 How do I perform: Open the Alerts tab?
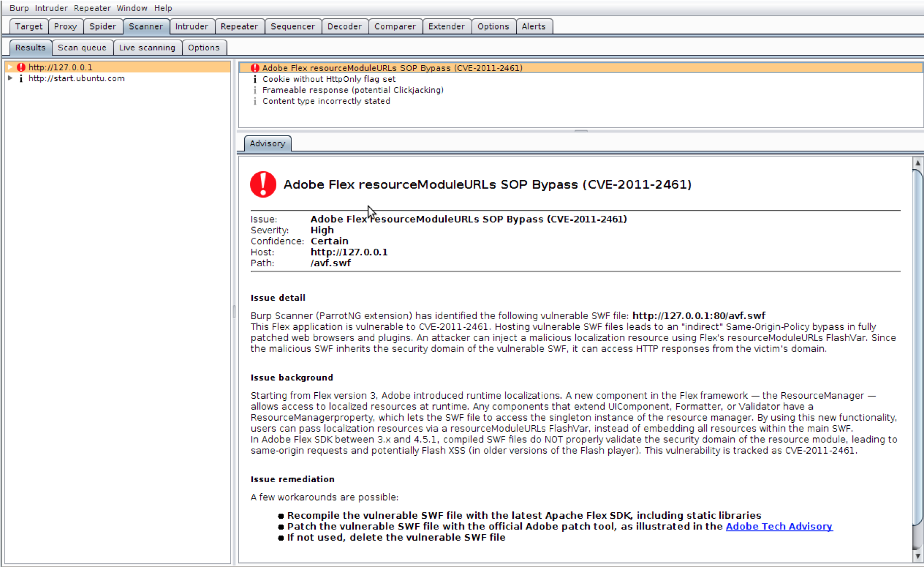pyautogui.click(x=534, y=26)
